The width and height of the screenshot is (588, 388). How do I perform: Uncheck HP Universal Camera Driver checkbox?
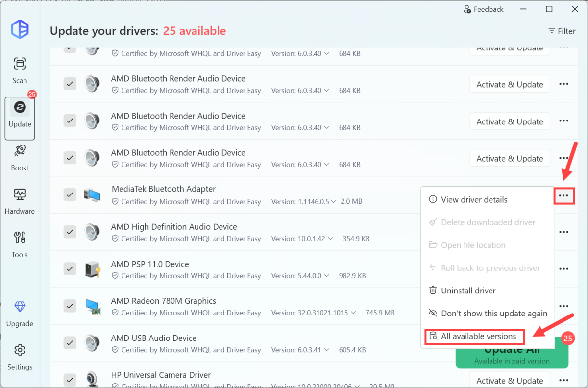[70, 380]
